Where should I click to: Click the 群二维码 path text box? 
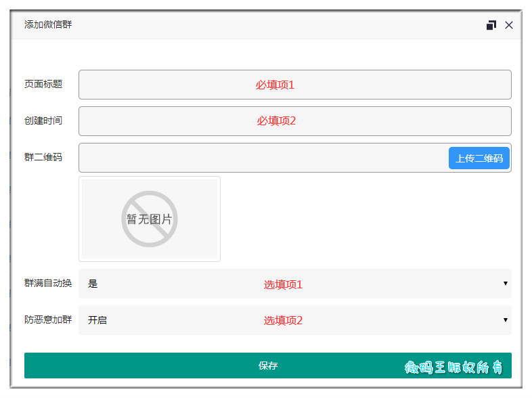pos(263,158)
